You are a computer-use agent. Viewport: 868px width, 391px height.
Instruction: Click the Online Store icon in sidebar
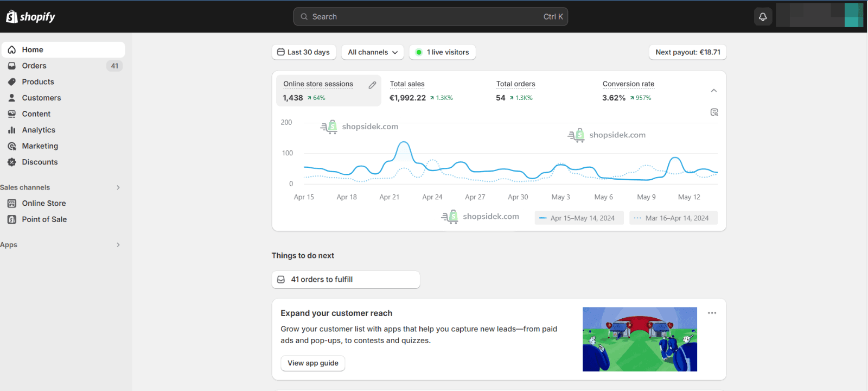coord(11,203)
